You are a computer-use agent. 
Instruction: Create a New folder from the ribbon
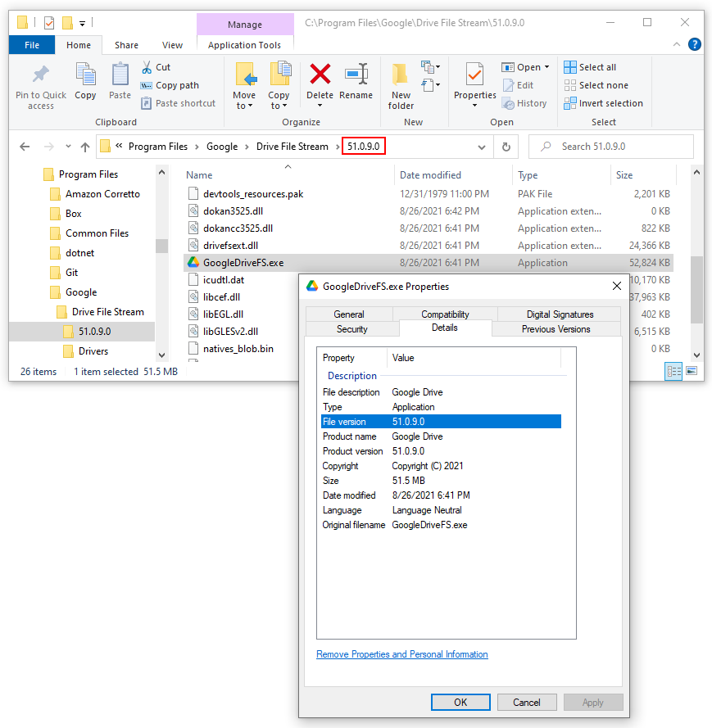pyautogui.click(x=401, y=86)
